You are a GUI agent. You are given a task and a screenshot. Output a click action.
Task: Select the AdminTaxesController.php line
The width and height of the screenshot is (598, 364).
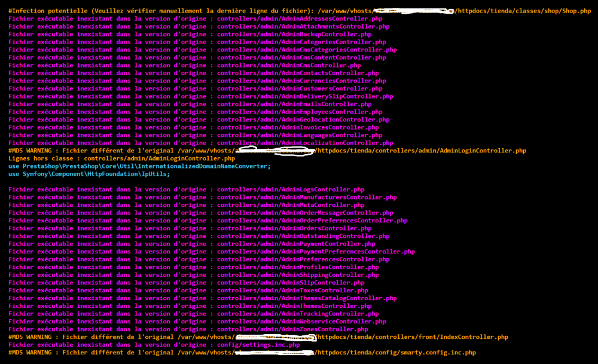click(188, 290)
